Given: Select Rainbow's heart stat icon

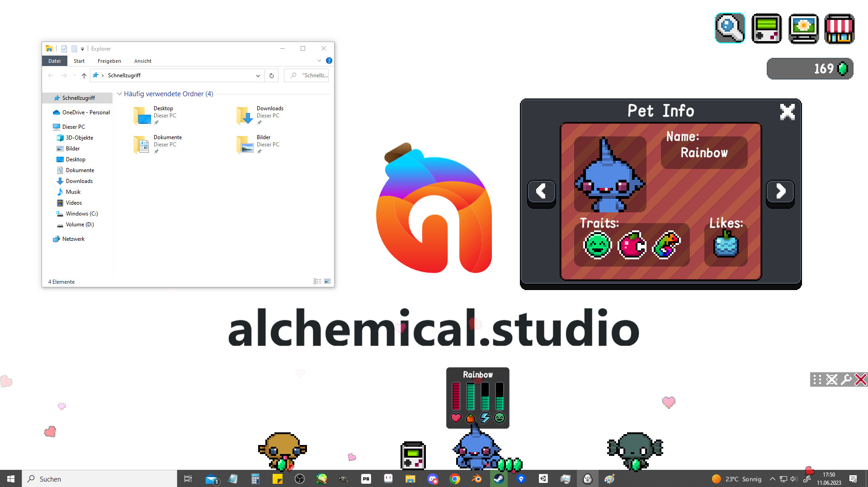Looking at the screenshot, I should tap(455, 419).
